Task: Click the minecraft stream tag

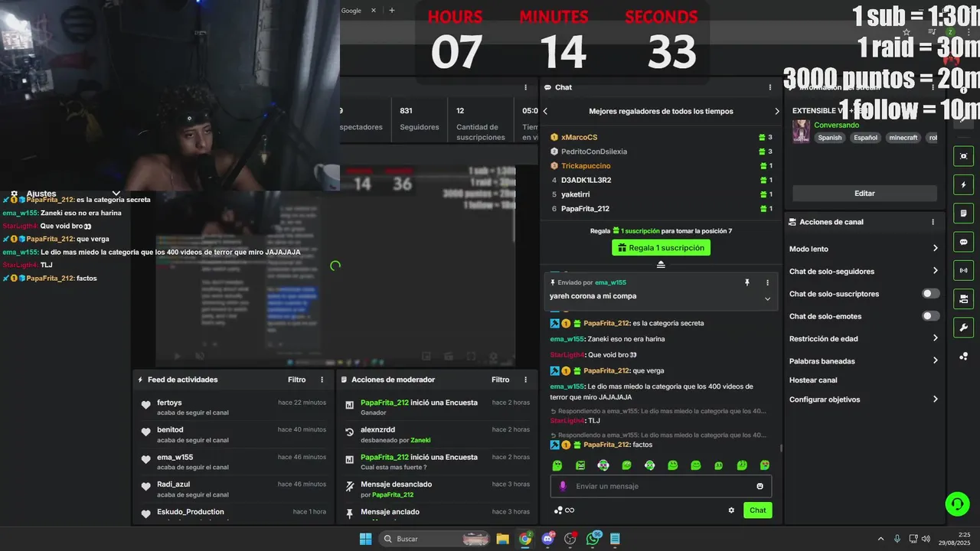Action: click(903, 138)
